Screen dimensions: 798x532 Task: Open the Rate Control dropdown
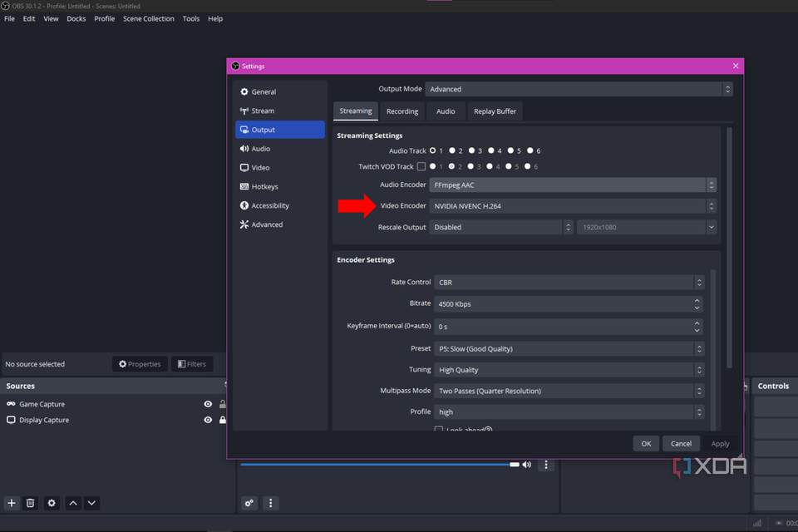click(568, 282)
